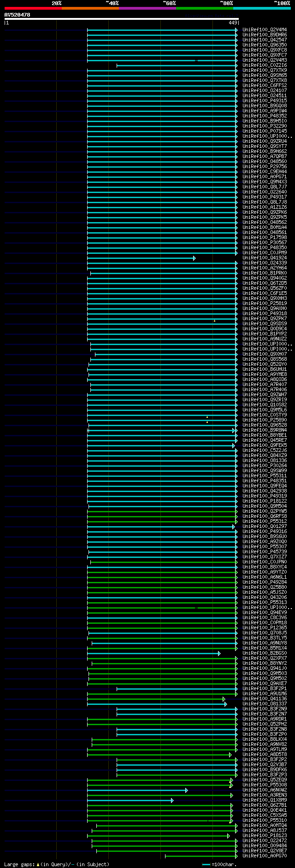Select last hit label UniRef100_A0PG70
The height and width of the screenshot is (868, 295).
click(x=265, y=856)
